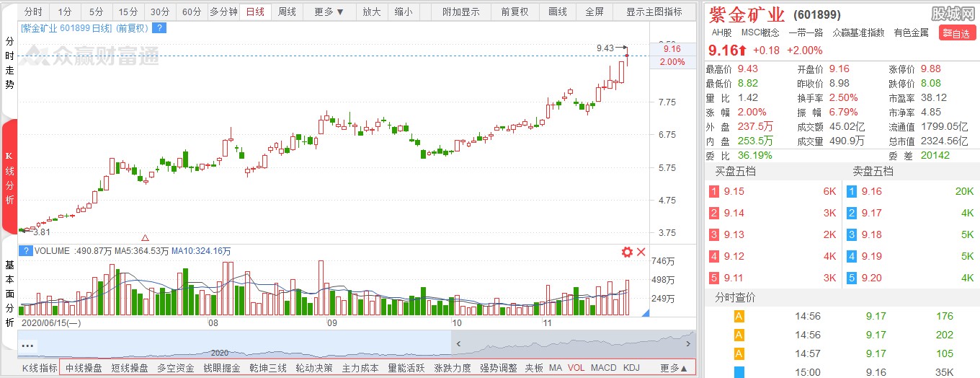This screenshot has height=378, width=980.
Task: Select the 多分钟 period option
Action: click(223, 12)
